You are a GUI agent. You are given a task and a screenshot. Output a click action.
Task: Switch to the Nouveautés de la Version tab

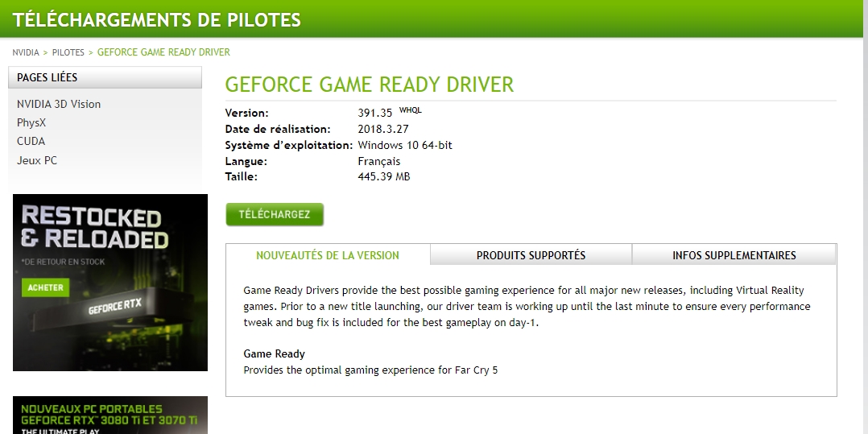(328, 255)
